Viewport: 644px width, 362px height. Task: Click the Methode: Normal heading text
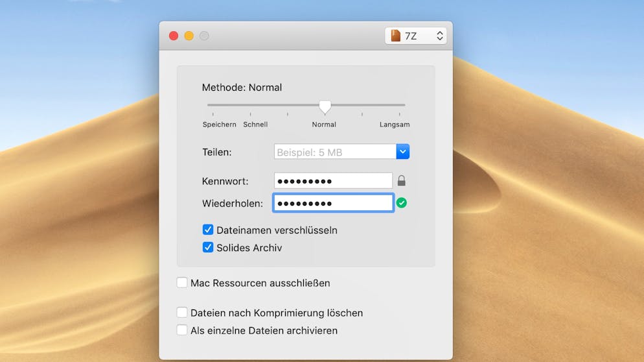(242, 87)
